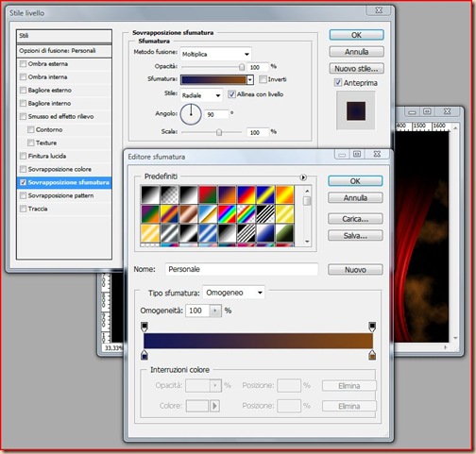Open the Predefiniti presets flyout arrow

[x=303, y=177]
